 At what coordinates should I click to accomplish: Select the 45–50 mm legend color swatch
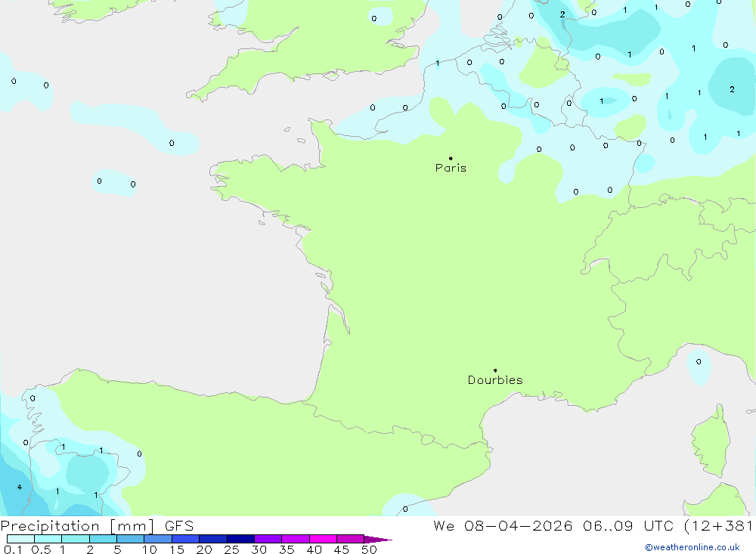(x=351, y=539)
